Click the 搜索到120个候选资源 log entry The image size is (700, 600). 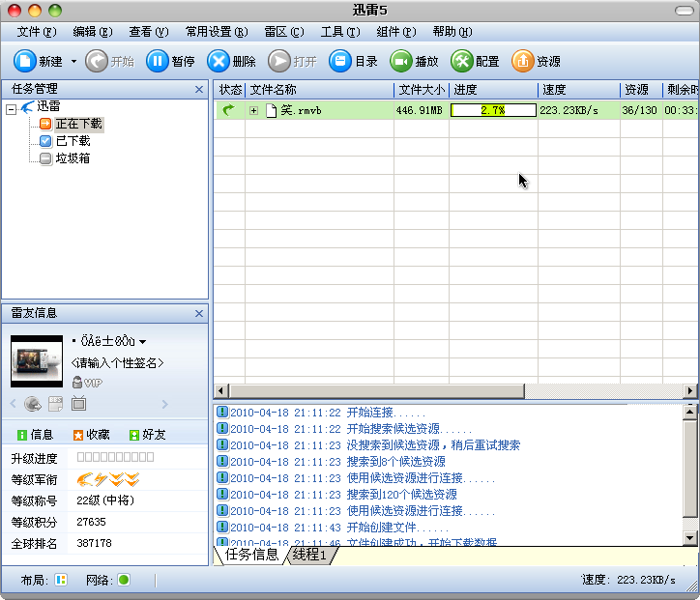tap(402, 495)
